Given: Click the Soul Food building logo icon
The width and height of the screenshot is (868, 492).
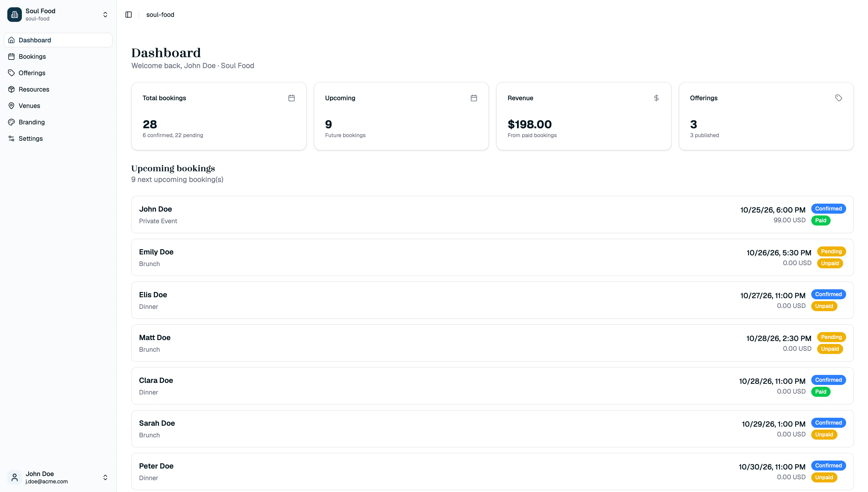Looking at the screenshot, I should (x=15, y=15).
